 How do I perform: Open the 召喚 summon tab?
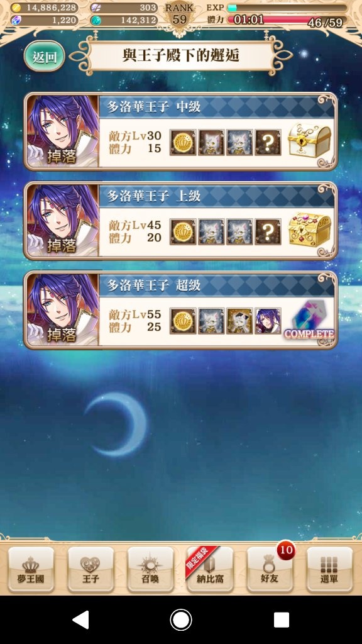150,569
